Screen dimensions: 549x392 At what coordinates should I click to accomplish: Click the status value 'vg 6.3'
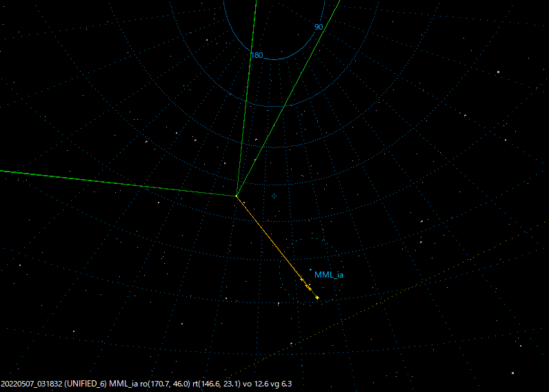click(280, 384)
